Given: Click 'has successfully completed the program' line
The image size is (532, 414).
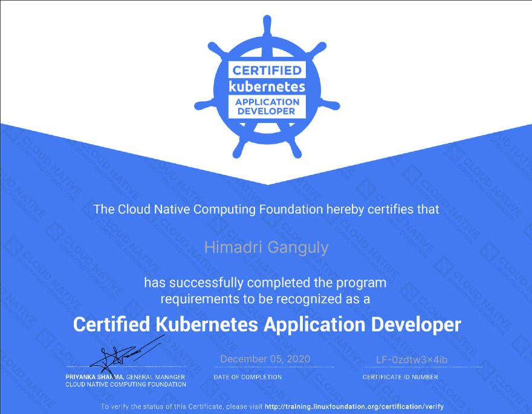Looking at the screenshot, I should tap(265, 283).
